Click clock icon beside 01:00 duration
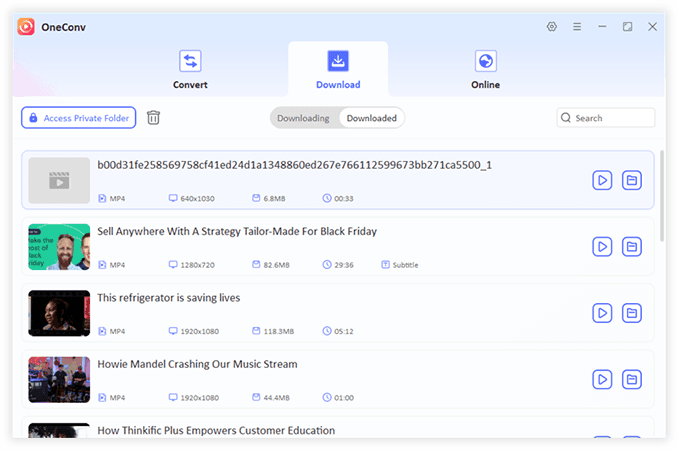Screen dimensions: 678x450 click(x=327, y=397)
